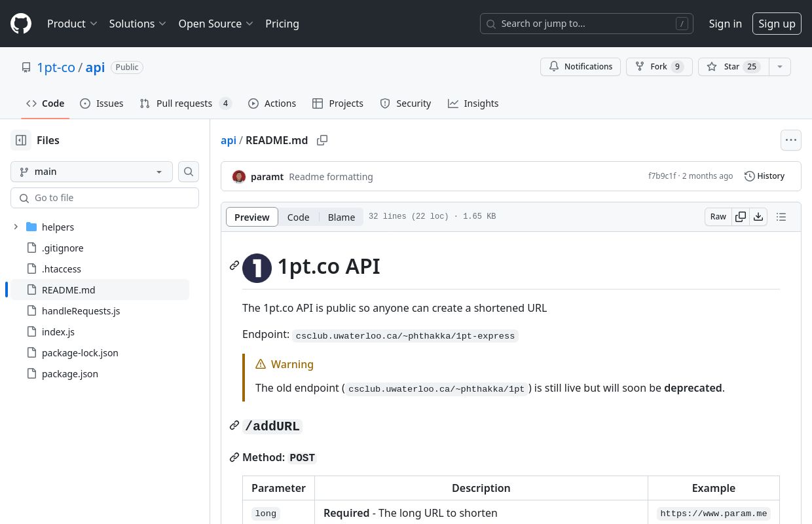Screen dimensions: 812x524
Task: Open the document outline icon
Action: click(781, 217)
